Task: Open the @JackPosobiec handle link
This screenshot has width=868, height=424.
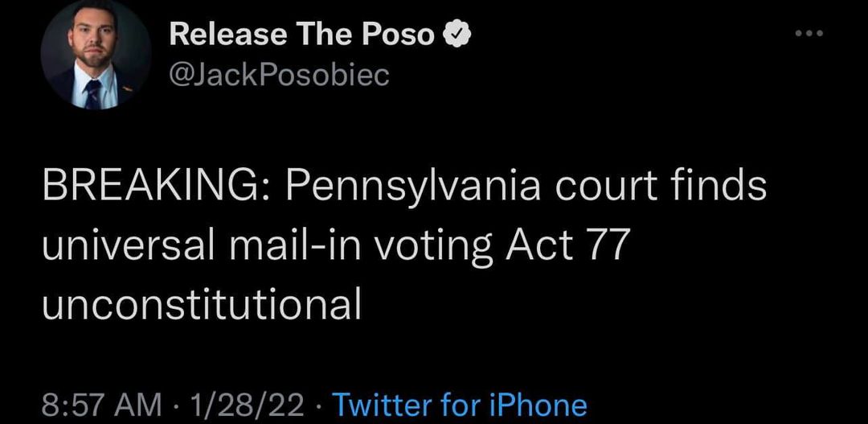Action: point(279,75)
